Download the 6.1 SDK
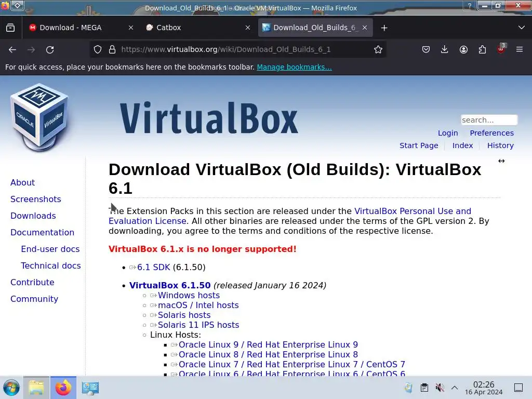 click(153, 268)
